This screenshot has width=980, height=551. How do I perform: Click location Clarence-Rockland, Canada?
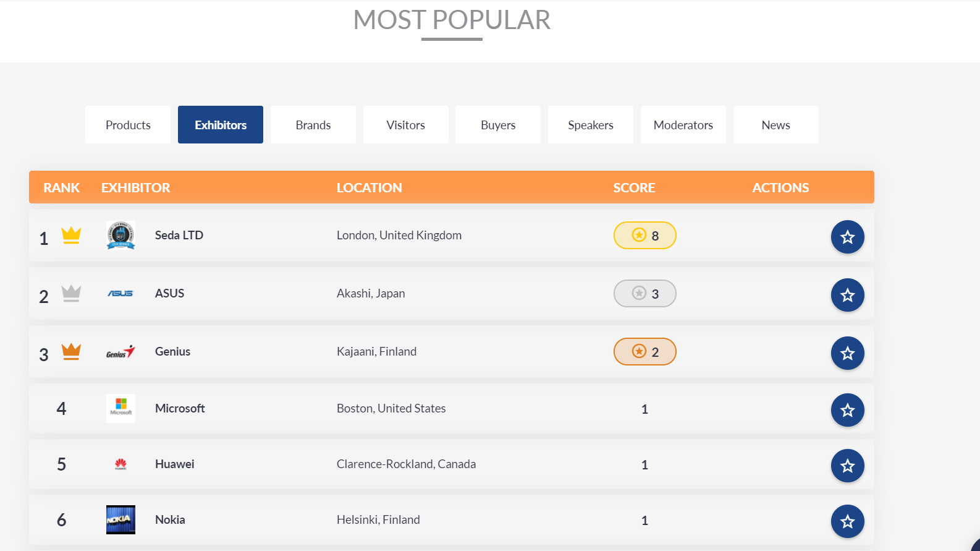(x=406, y=464)
